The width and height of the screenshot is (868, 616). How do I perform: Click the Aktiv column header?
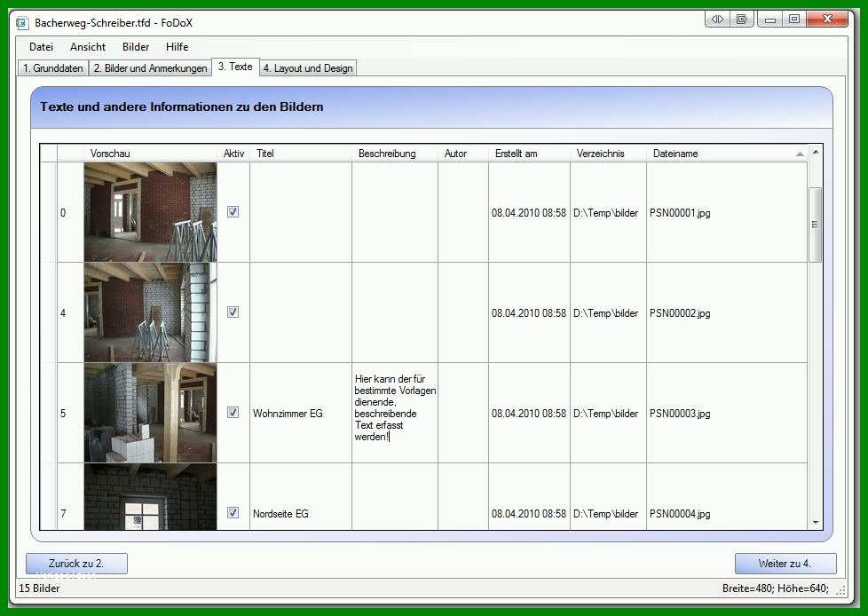point(233,154)
